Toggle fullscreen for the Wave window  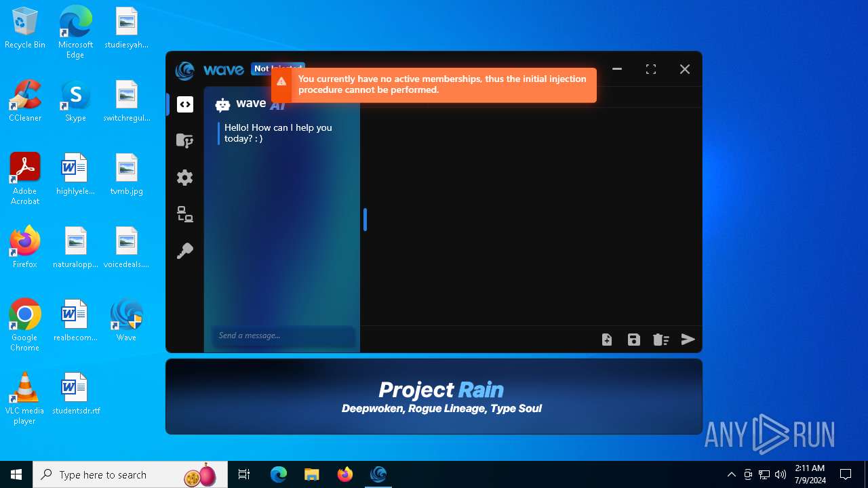[x=651, y=69]
